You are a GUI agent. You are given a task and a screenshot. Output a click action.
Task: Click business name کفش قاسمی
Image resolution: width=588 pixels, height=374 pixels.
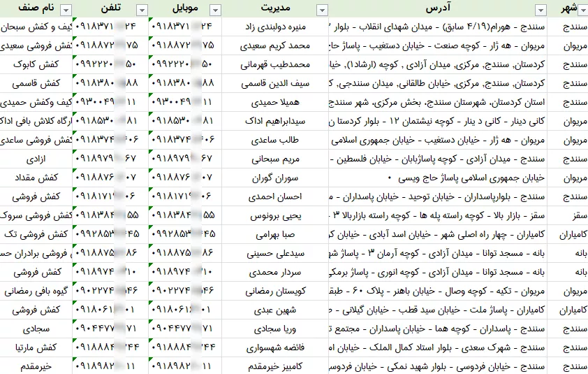click(x=36, y=83)
